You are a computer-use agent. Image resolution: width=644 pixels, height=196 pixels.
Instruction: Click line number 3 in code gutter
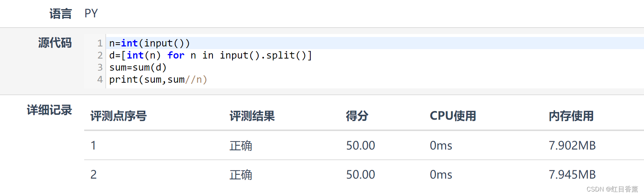(100, 68)
